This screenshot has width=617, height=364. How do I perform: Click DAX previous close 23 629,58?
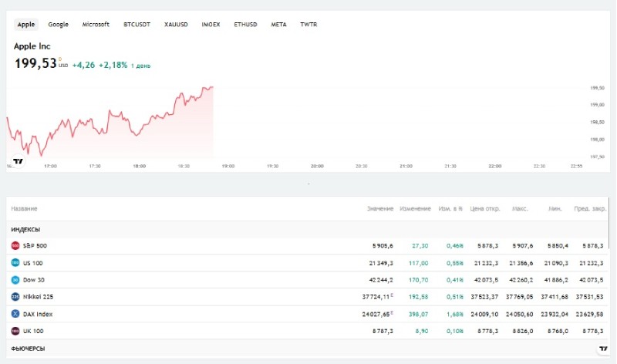(589, 314)
